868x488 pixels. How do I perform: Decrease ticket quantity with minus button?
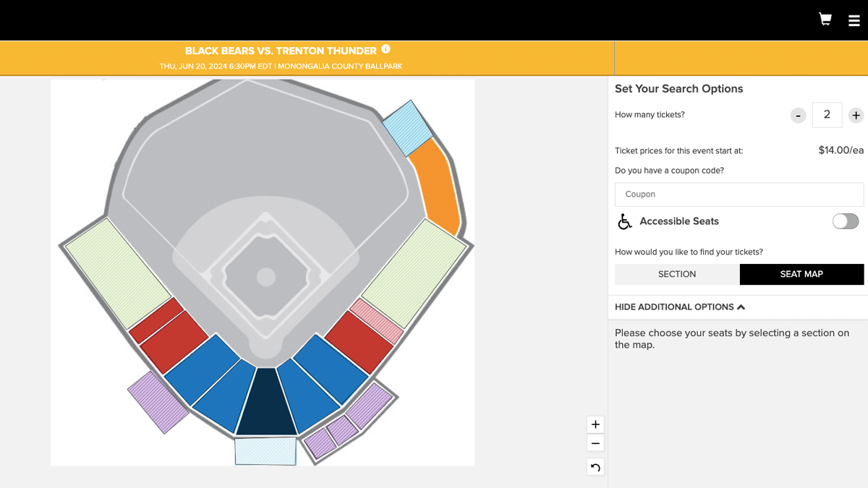tap(798, 115)
